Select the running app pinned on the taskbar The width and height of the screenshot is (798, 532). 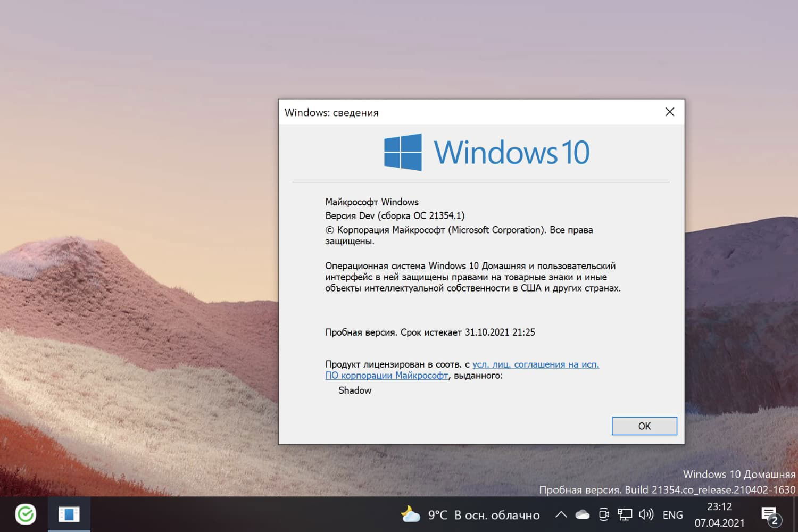click(70, 514)
